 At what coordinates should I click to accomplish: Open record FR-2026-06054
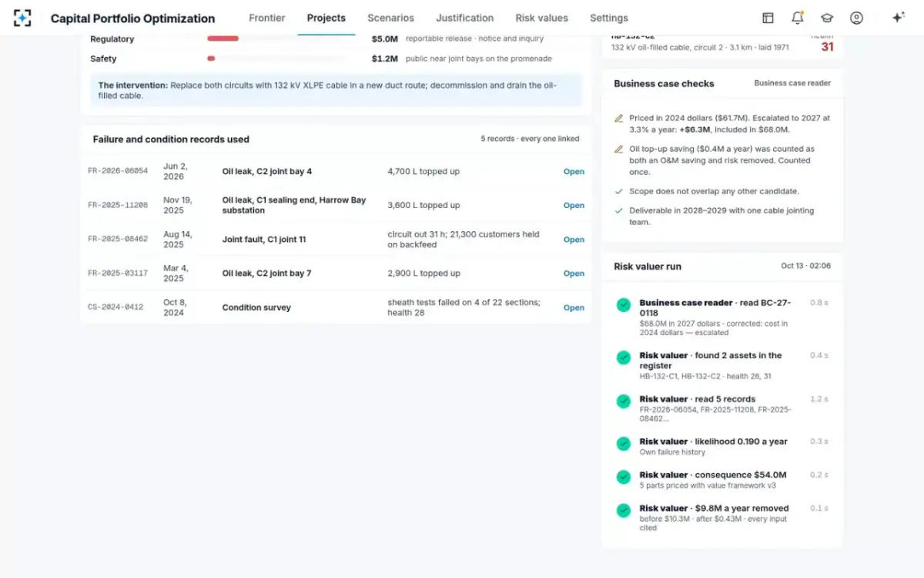(574, 172)
